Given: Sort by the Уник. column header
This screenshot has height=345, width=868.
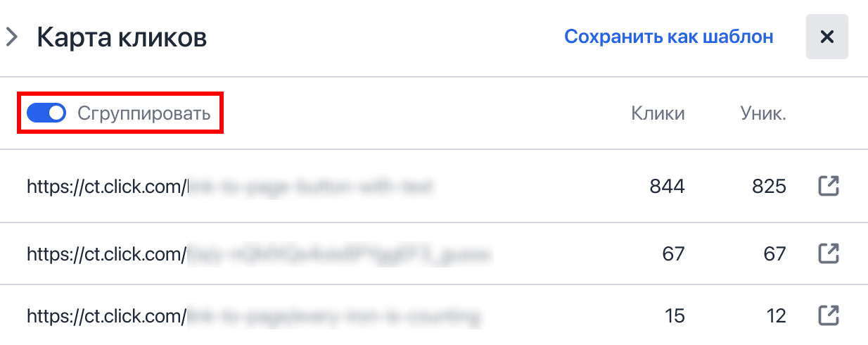Looking at the screenshot, I should (763, 113).
